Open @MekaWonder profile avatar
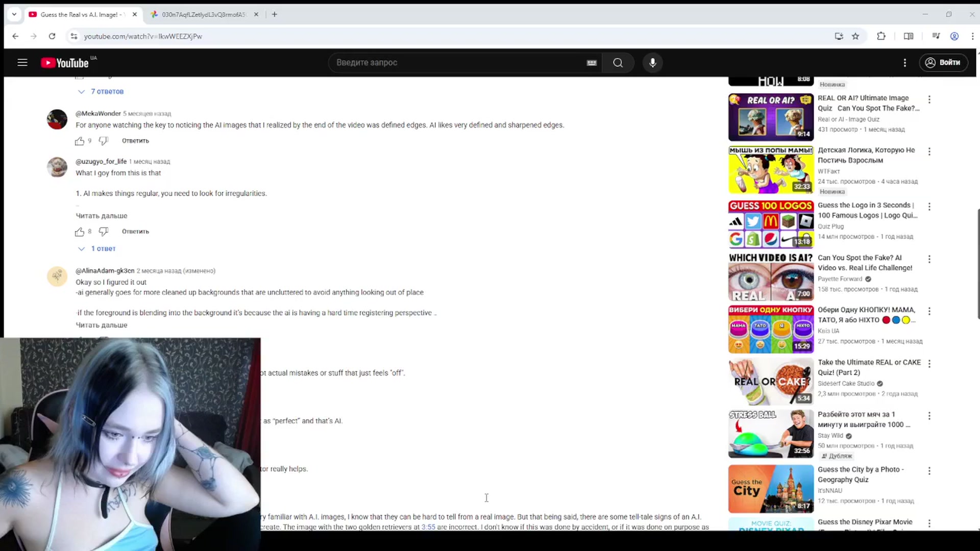980x551 pixels. (x=57, y=119)
